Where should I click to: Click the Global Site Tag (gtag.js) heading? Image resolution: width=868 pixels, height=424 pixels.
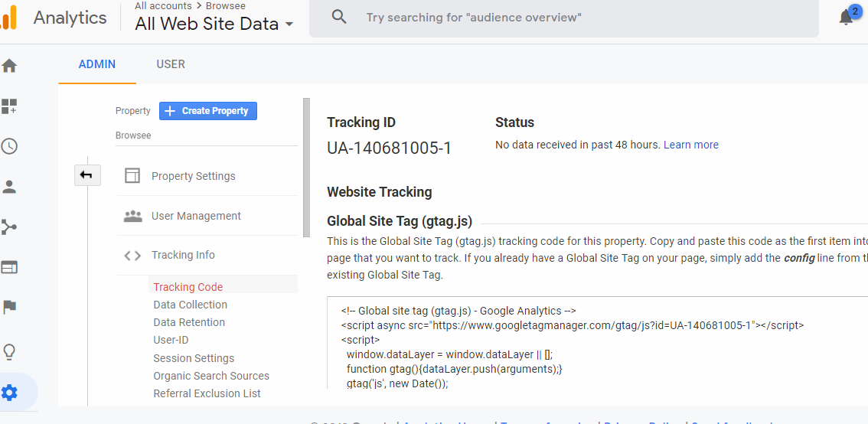click(x=400, y=221)
